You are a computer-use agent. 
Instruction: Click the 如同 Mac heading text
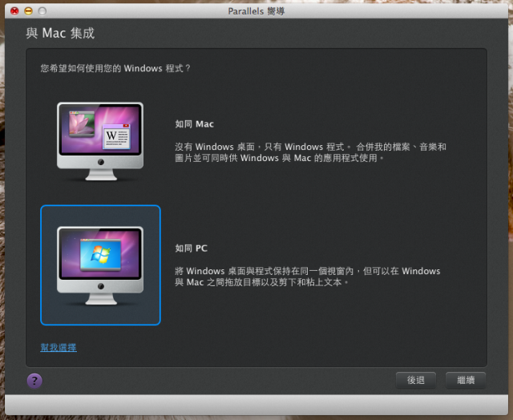coord(194,124)
